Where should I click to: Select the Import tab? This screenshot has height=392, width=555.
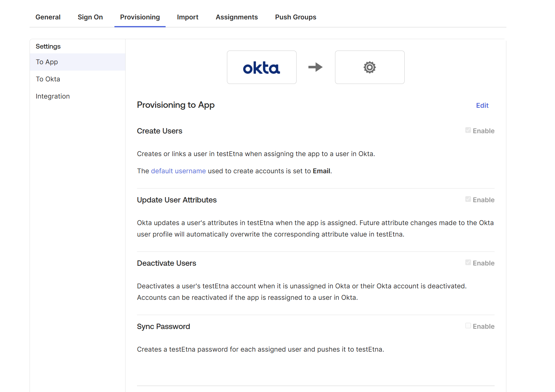click(188, 17)
